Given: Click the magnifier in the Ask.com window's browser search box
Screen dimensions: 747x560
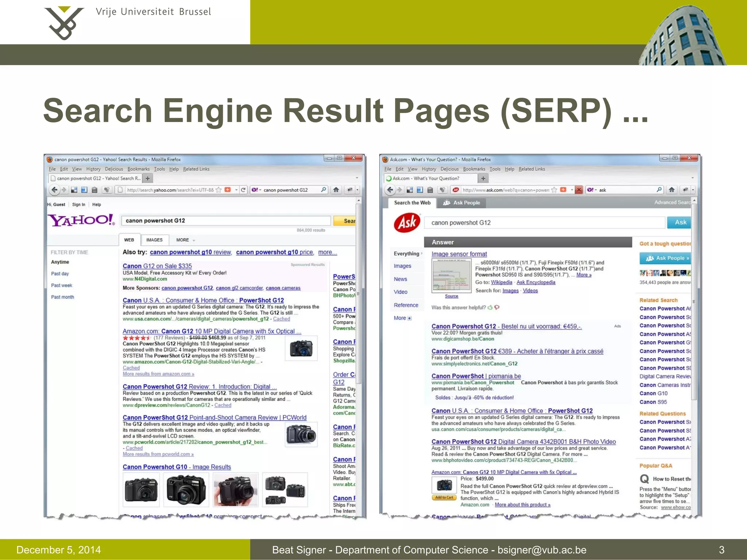Looking at the screenshot, I should (x=659, y=190).
